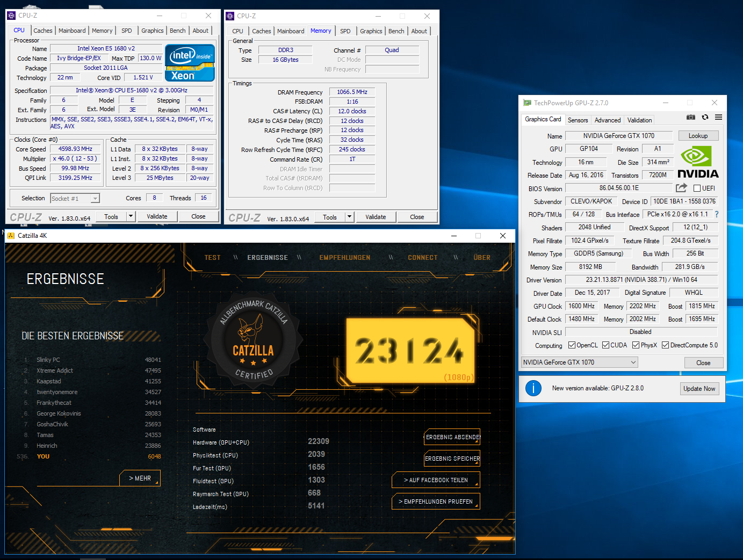Open the Sensors tab in GPU-Z
The height and width of the screenshot is (560, 743).
click(578, 120)
